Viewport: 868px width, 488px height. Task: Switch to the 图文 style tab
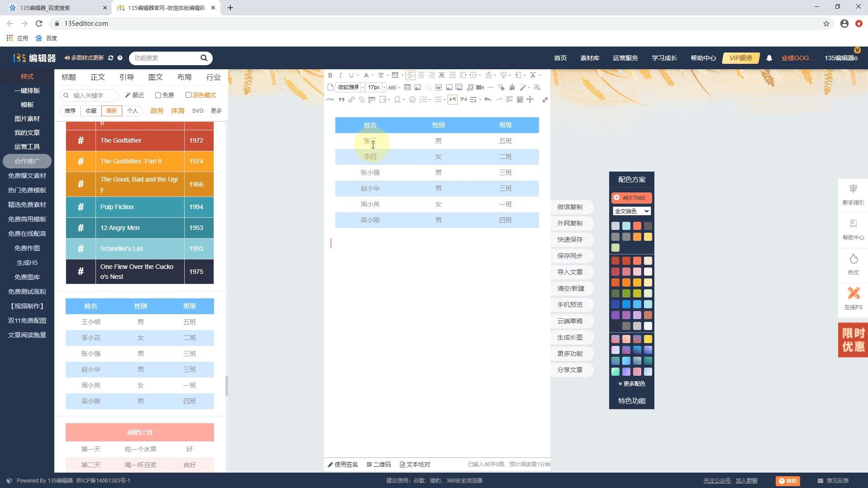[155, 77]
